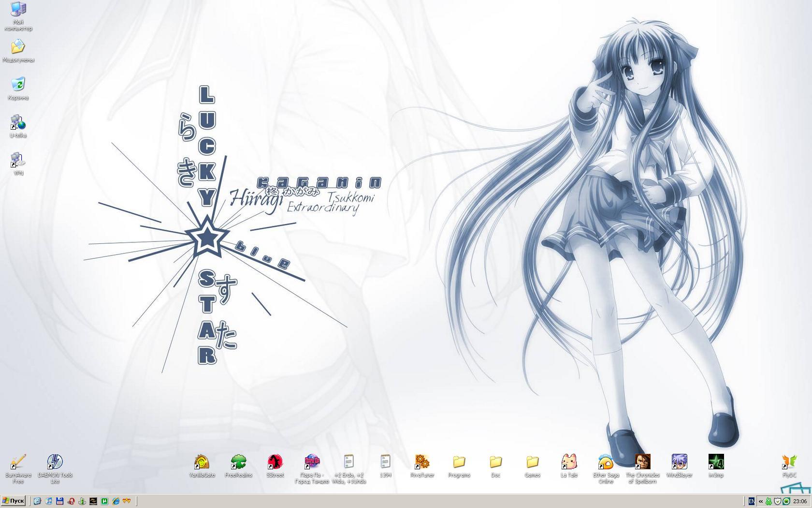Launch iTunes from quick launch
The width and height of the screenshot is (812, 508).
(48, 501)
